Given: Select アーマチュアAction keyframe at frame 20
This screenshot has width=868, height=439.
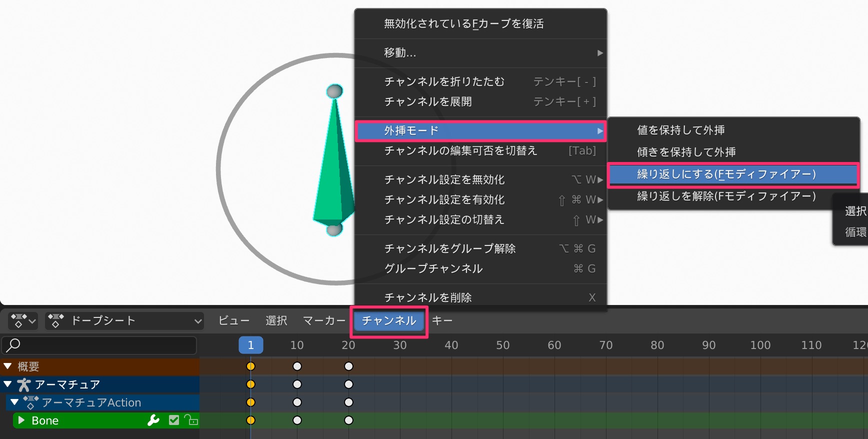Looking at the screenshot, I should (348, 402).
